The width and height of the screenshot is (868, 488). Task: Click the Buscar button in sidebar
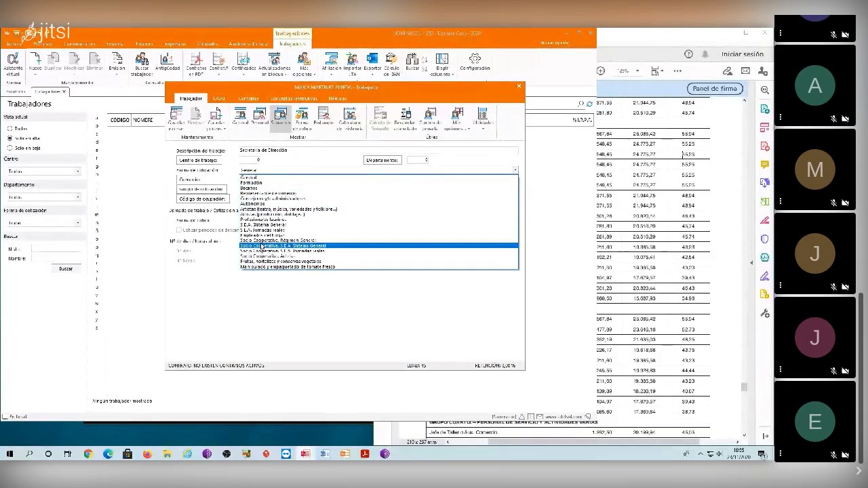pos(66,269)
